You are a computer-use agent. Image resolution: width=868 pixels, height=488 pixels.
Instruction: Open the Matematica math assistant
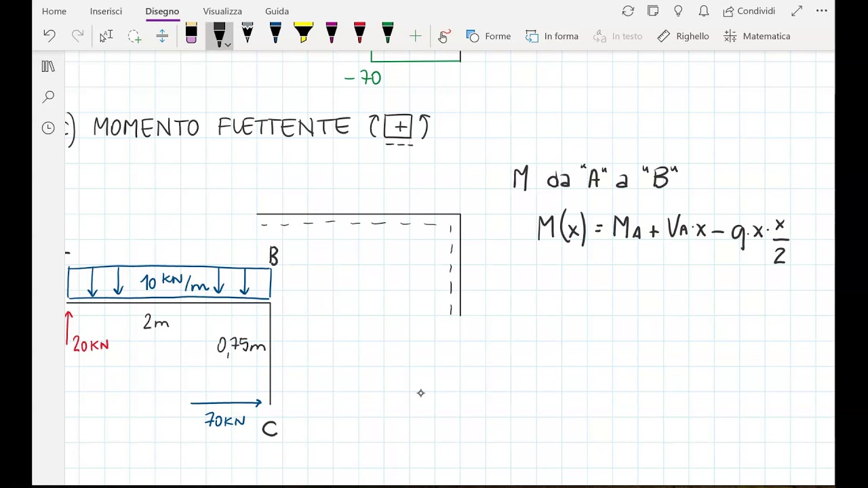pyautogui.click(x=757, y=36)
